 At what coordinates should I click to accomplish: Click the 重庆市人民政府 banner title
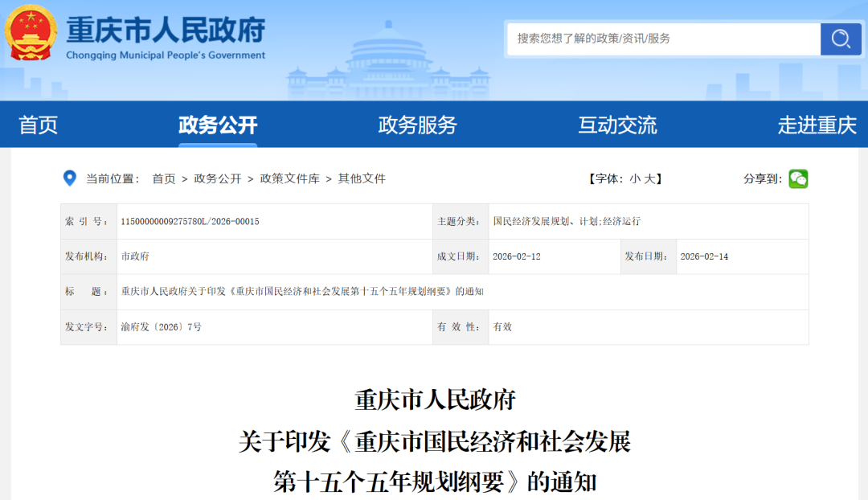[x=166, y=30]
